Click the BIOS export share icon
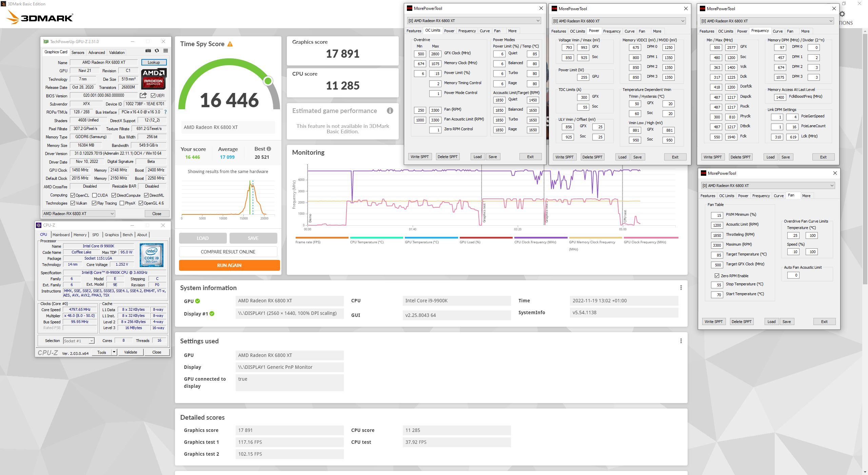 pos(143,95)
